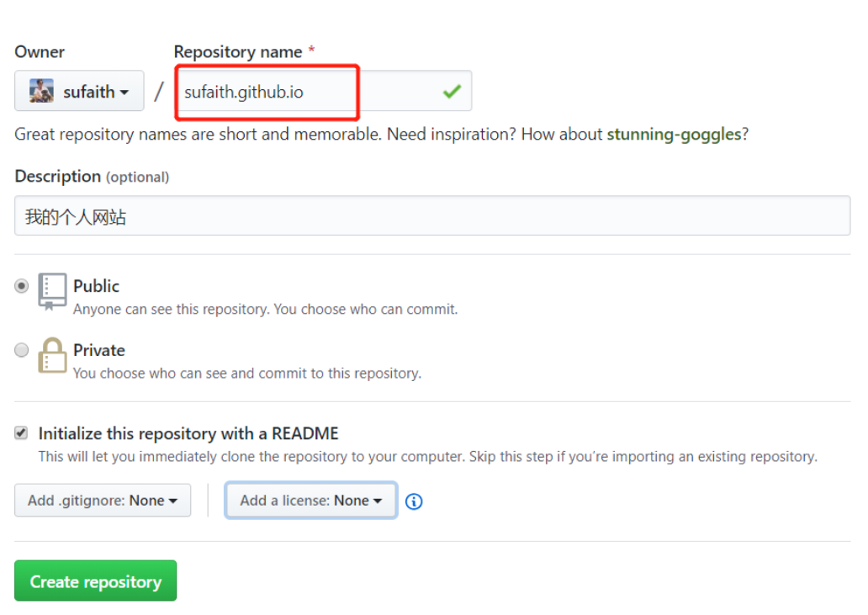
Task: Uncheck Initialize this repository with a README
Action: tap(21, 433)
